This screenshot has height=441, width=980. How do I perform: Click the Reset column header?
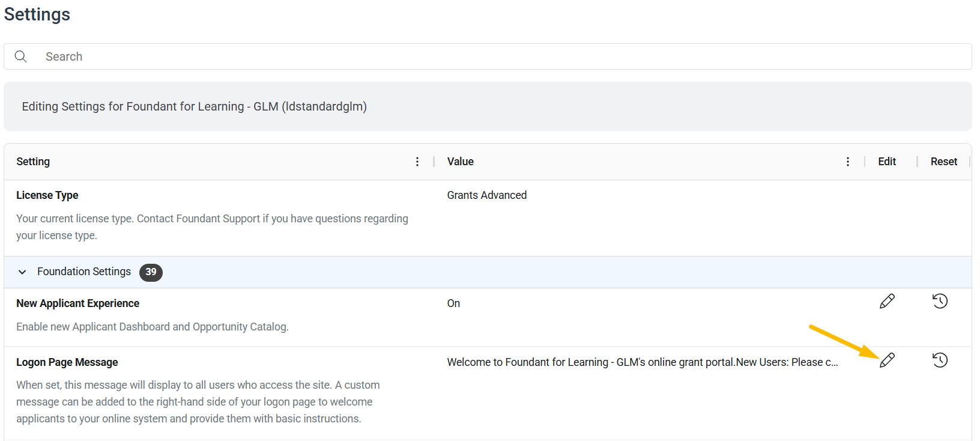(944, 162)
